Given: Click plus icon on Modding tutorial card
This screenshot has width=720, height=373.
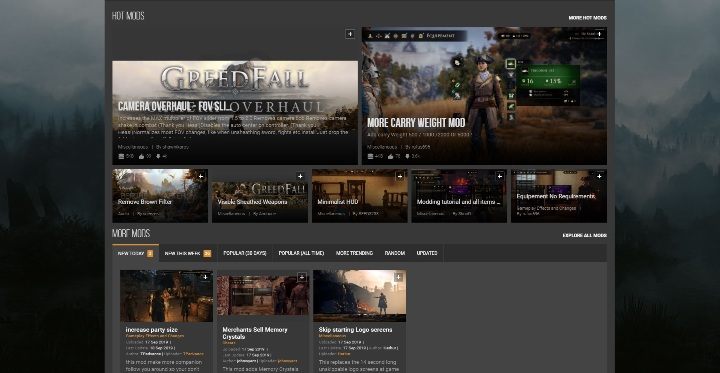Looking at the screenshot, I should [500, 176].
